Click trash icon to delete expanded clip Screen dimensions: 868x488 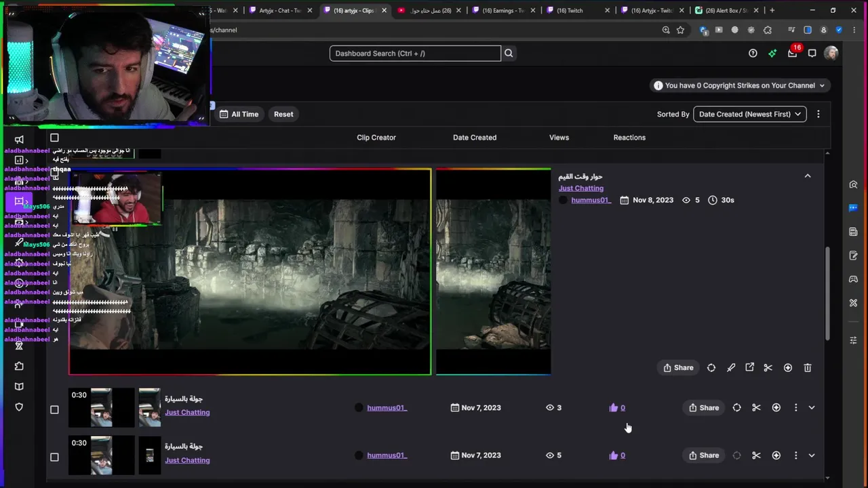pos(808,367)
